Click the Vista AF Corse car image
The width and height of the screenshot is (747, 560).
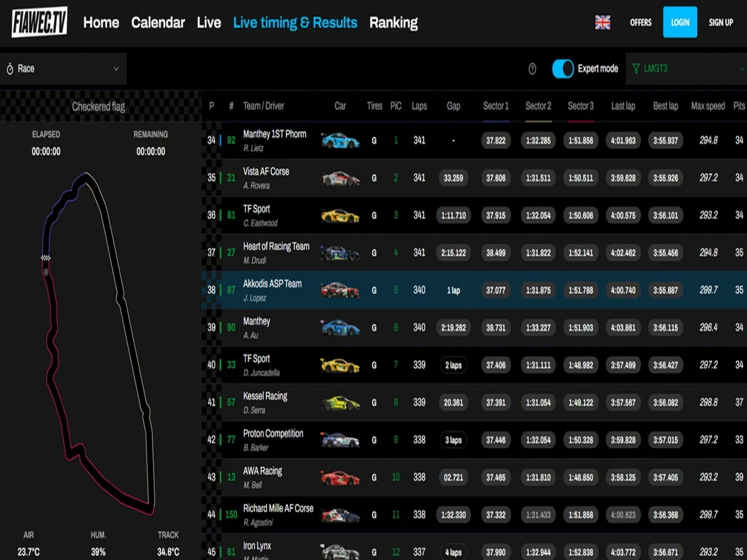pos(340,179)
